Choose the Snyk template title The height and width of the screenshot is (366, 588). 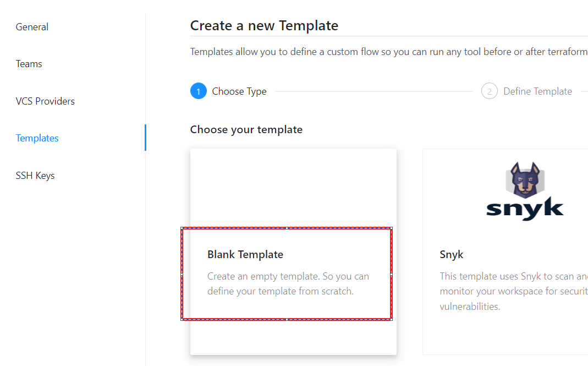(452, 254)
